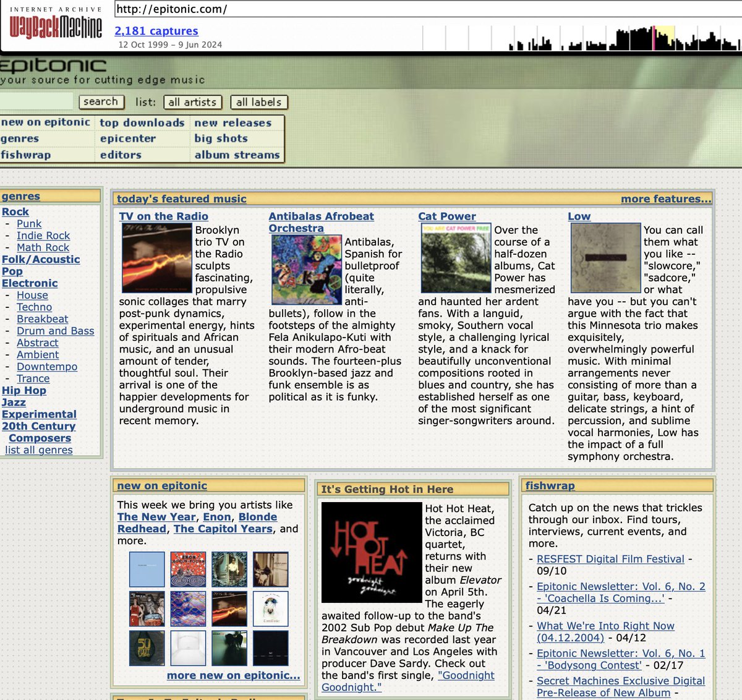742x700 pixels.
Task: Click the Hot Hot Heat album cover
Action: pyautogui.click(x=372, y=552)
